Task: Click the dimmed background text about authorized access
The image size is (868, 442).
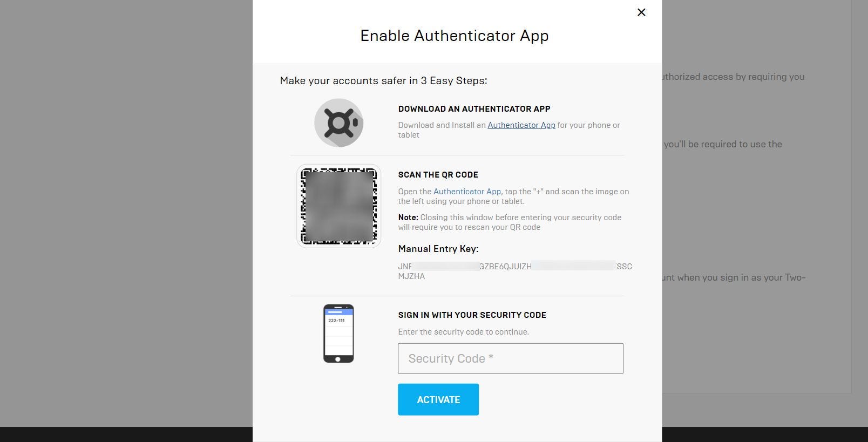Action: 734,77
